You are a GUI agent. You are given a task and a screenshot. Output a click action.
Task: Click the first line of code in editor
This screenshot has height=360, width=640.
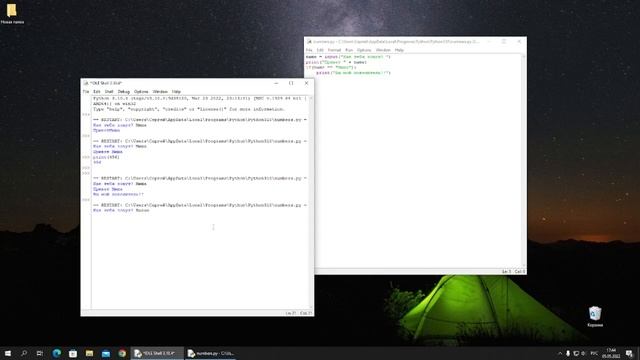[x=348, y=57]
